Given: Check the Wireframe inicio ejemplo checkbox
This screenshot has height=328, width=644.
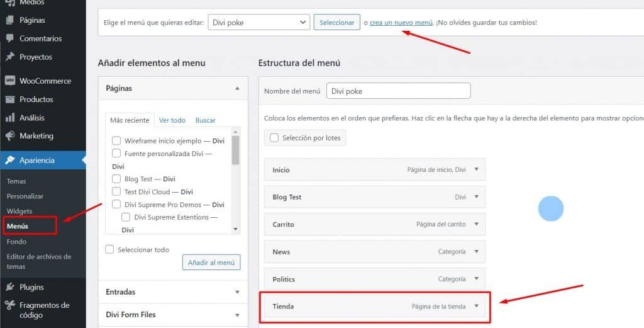Looking at the screenshot, I should (x=116, y=140).
